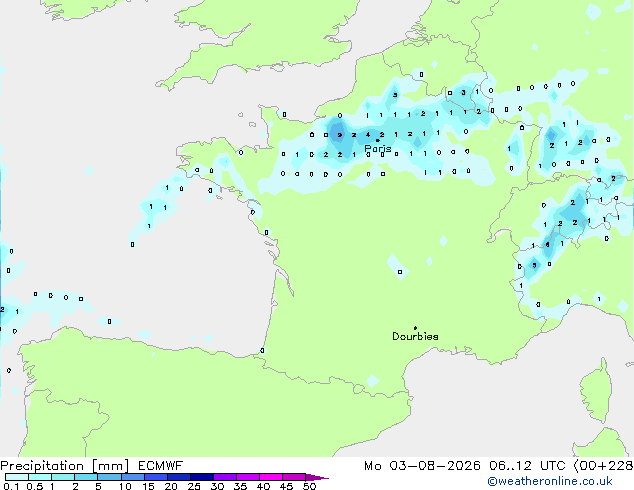The image size is (634, 490).
Task: Click the legend value label 0.5
Action: click(x=35, y=486)
